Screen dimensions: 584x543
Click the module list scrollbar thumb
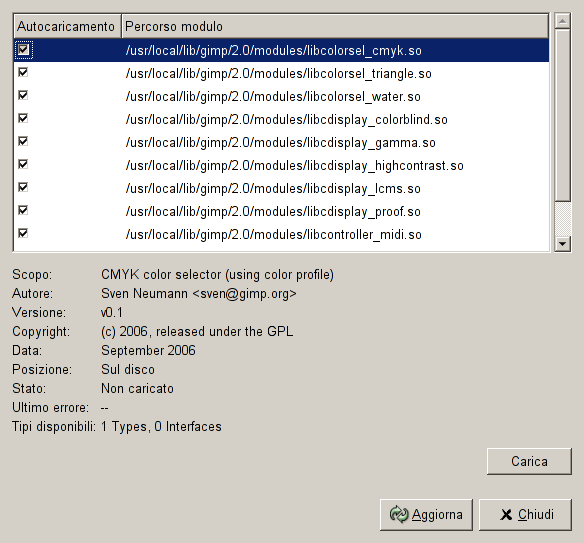pos(562,115)
